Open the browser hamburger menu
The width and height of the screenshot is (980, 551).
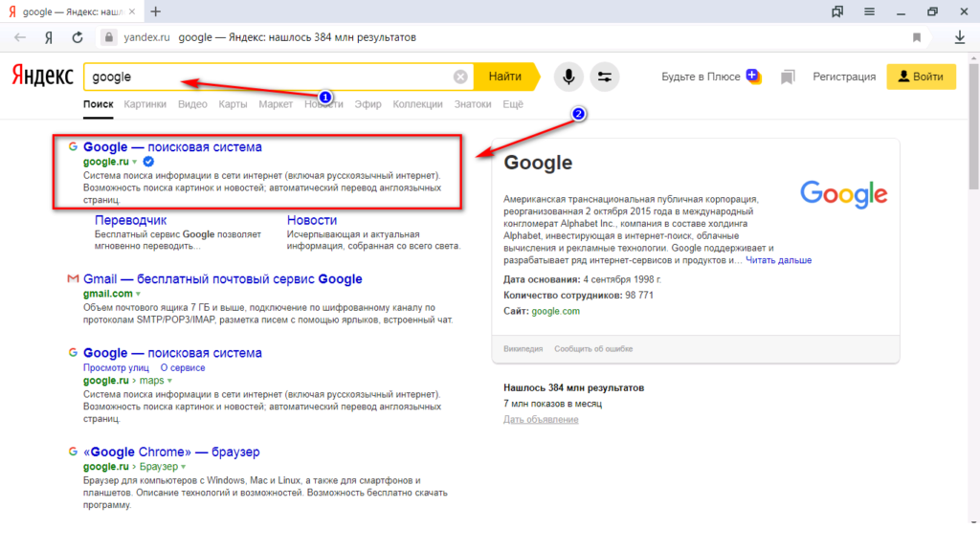pyautogui.click(x=869, y=11)
